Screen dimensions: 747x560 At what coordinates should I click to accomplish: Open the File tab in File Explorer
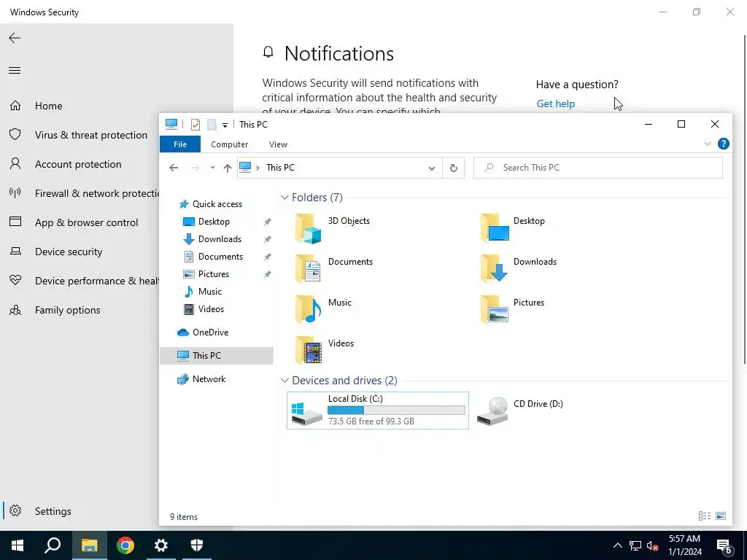coord(180,144)
